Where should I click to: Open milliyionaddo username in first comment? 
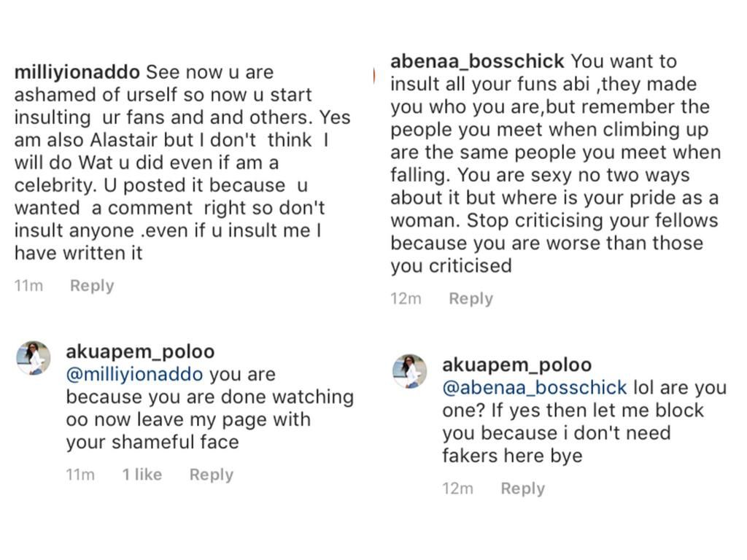[x=77, y=72]
